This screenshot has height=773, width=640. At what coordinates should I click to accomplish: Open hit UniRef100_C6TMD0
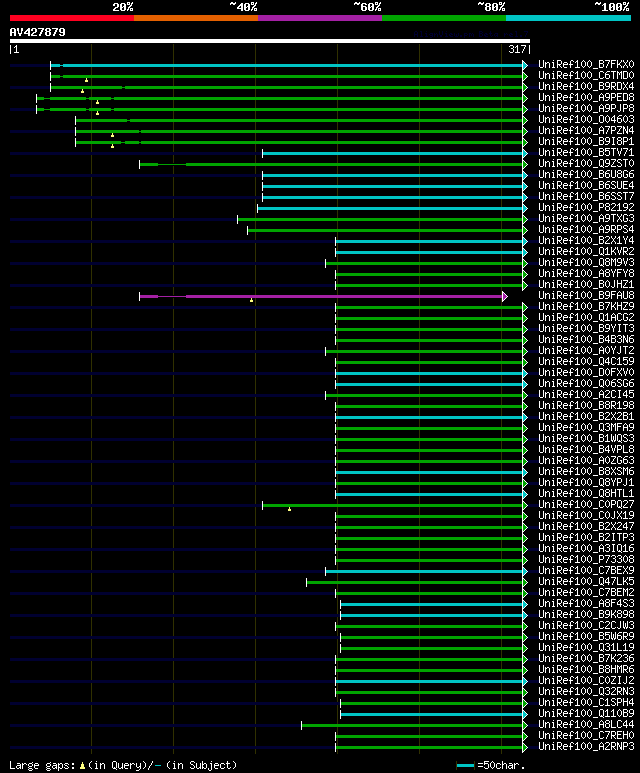(586, 75)
